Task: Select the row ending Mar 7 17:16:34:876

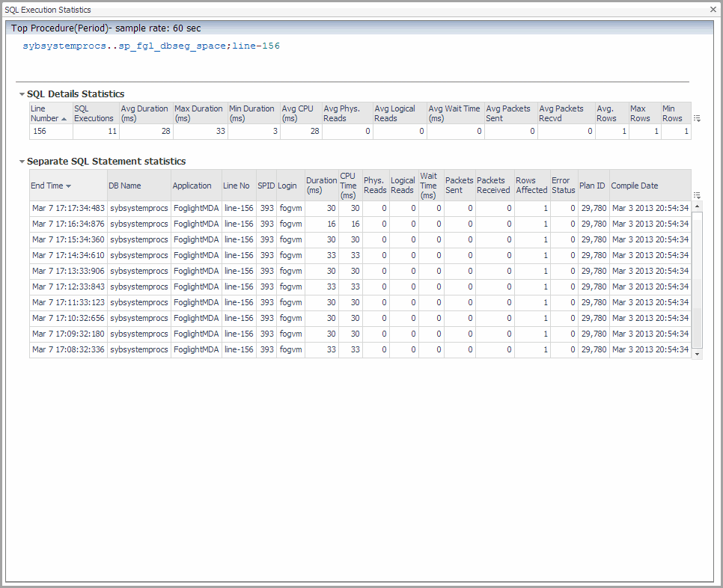Action: pos(67,224)
